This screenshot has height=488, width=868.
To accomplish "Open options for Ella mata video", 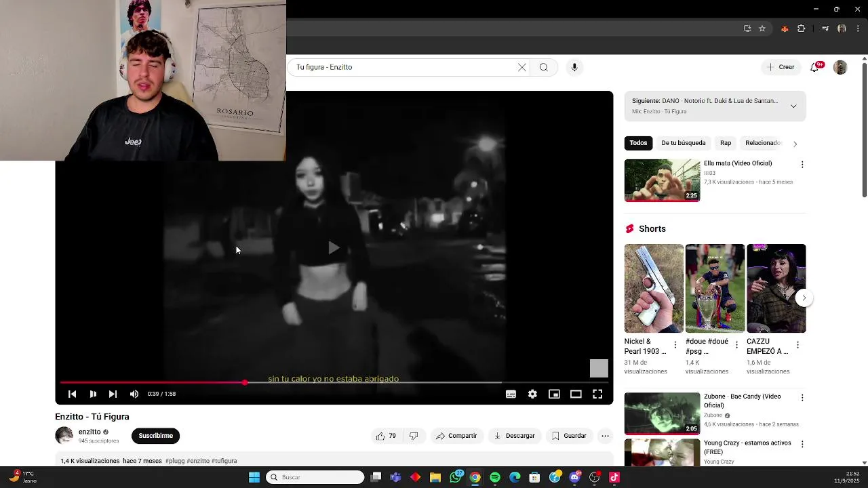I will pos(802,165).
